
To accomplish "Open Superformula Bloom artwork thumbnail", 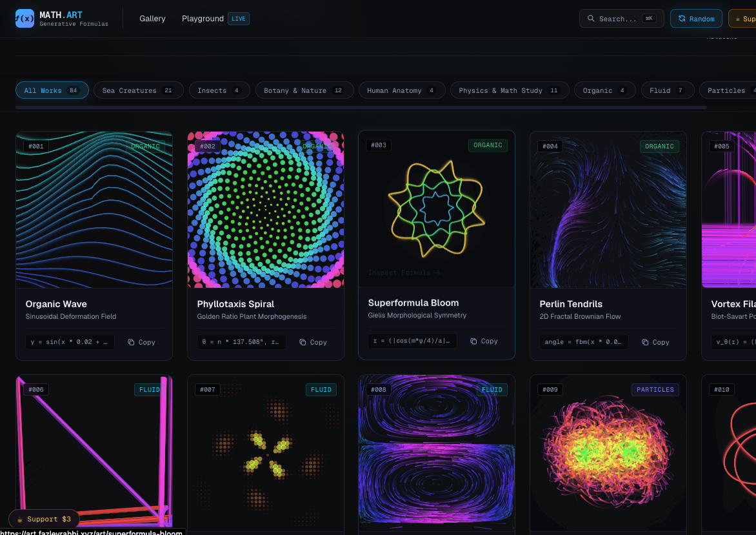I will [x=437, y=208].
